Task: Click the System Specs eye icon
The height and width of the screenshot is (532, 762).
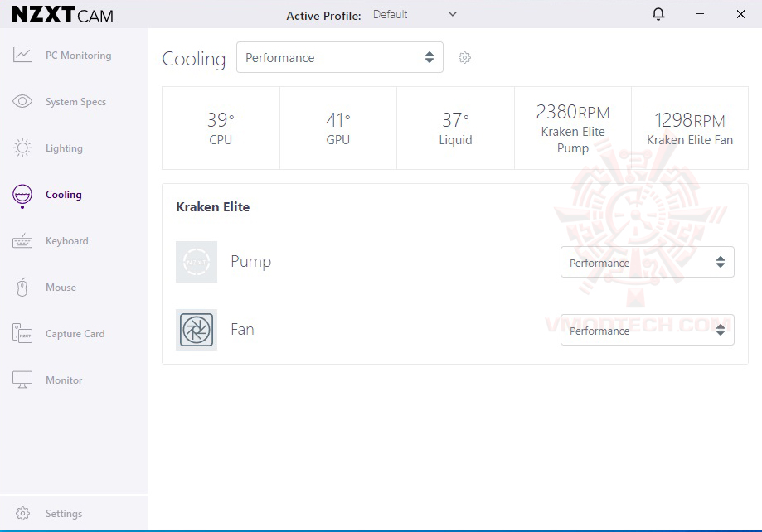Action: (22, 101)
